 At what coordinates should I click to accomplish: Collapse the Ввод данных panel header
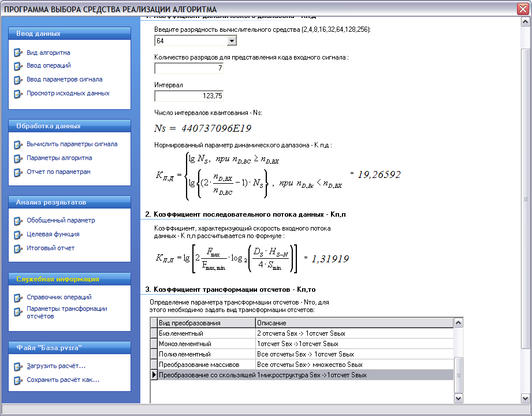click(69, 34)
